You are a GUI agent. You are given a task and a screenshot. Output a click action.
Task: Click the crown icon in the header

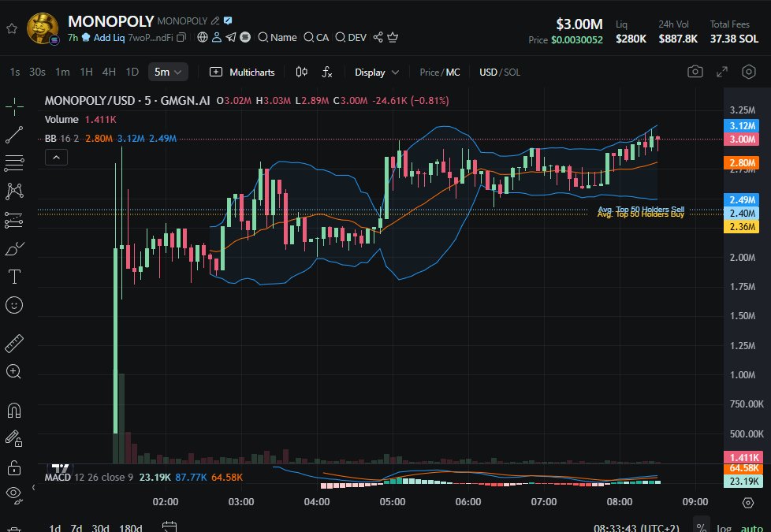pos(393,37)
